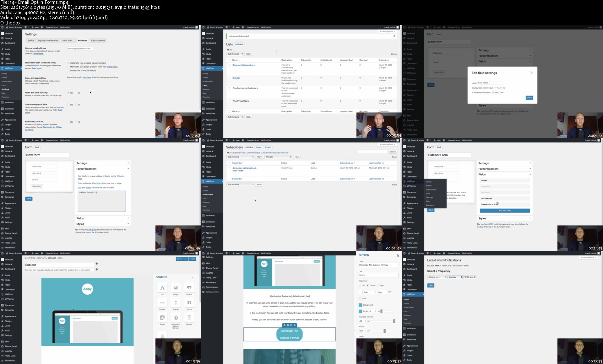
Task: Switch to Sign-up Confirmation settings tab
Action: 48,40
